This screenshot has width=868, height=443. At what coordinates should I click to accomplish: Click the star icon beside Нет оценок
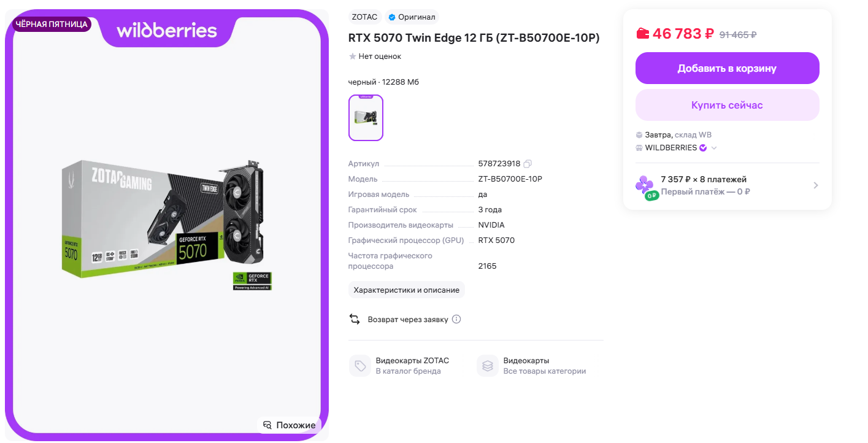click(x=353, y=56)
